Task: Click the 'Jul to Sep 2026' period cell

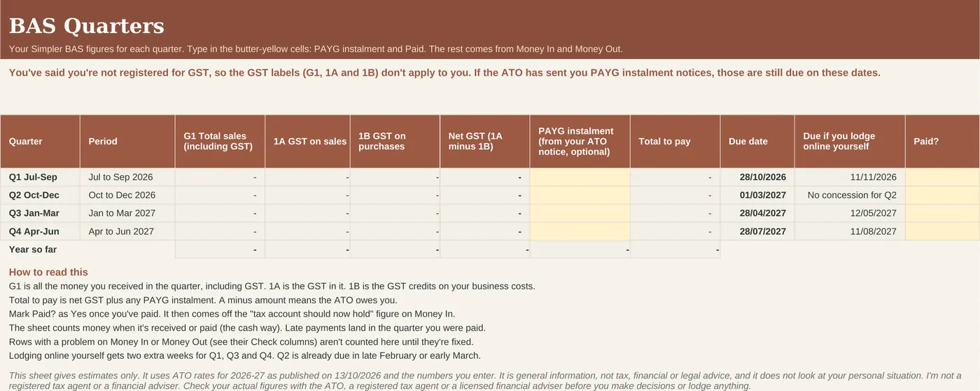Action: 127,177
